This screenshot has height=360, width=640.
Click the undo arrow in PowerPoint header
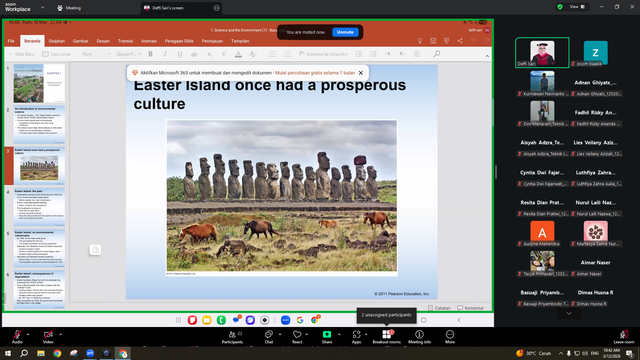pos(473,41)
